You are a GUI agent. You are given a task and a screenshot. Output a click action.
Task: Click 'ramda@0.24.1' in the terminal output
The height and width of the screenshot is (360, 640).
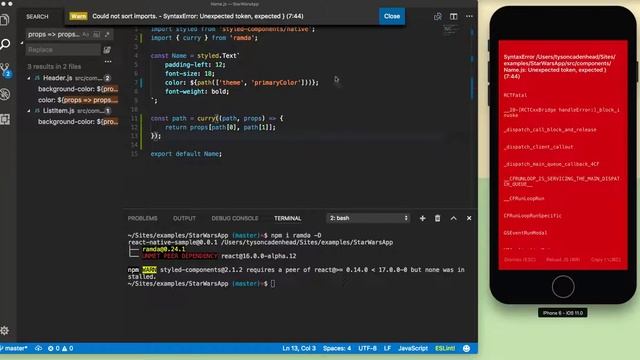[164, 249]
